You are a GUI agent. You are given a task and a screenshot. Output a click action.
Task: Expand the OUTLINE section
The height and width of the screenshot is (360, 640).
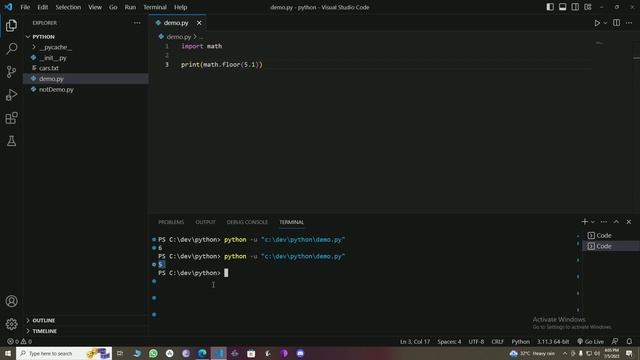[86, 320]
